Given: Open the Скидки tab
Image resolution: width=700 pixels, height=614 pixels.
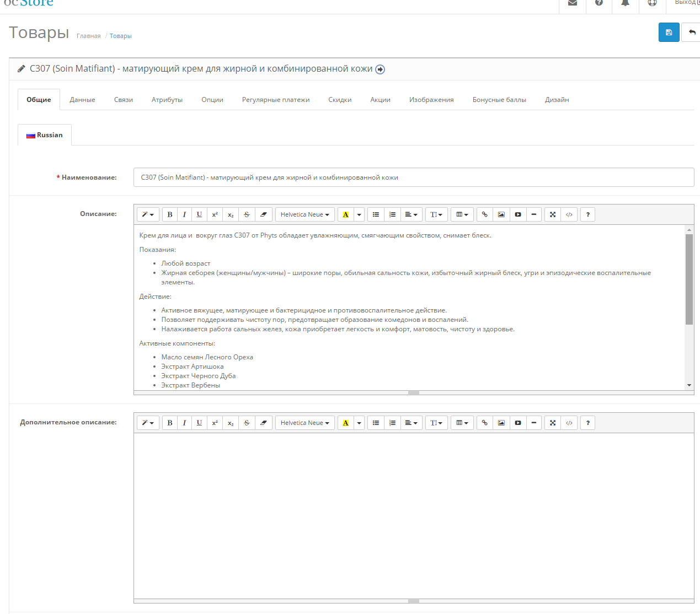Looking at the screenshot, I should pyautogui.click(x=340, y=100).
